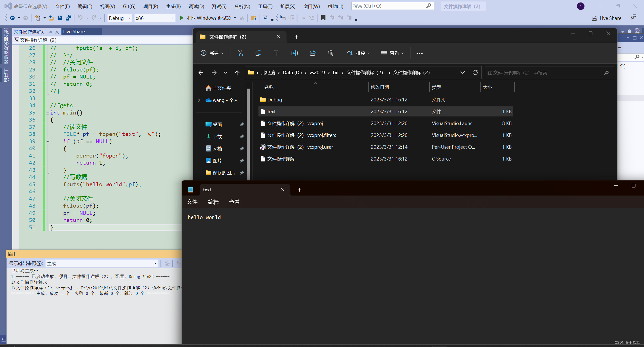Screen dimensions: 644x347
Task: Click the Cut scissors icon in Explorer
Action: click(240, 53)
